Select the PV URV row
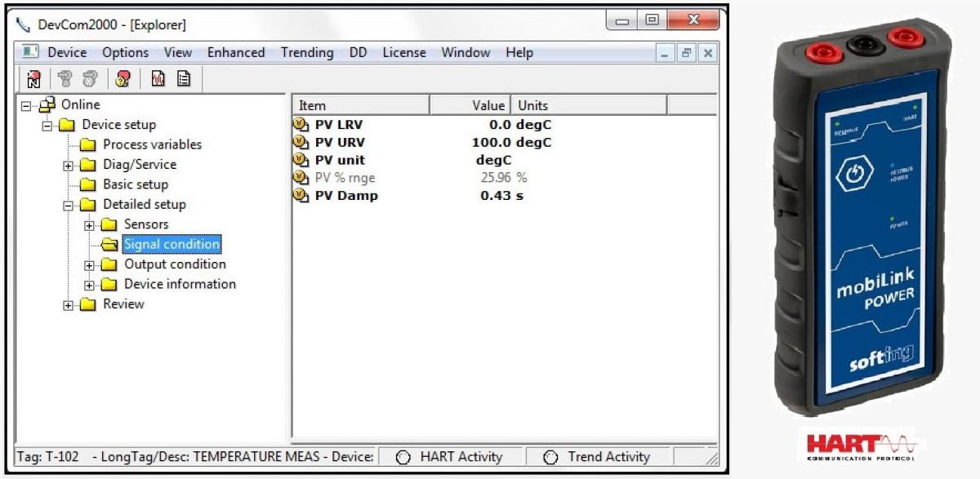 click(x=422, y=143)
